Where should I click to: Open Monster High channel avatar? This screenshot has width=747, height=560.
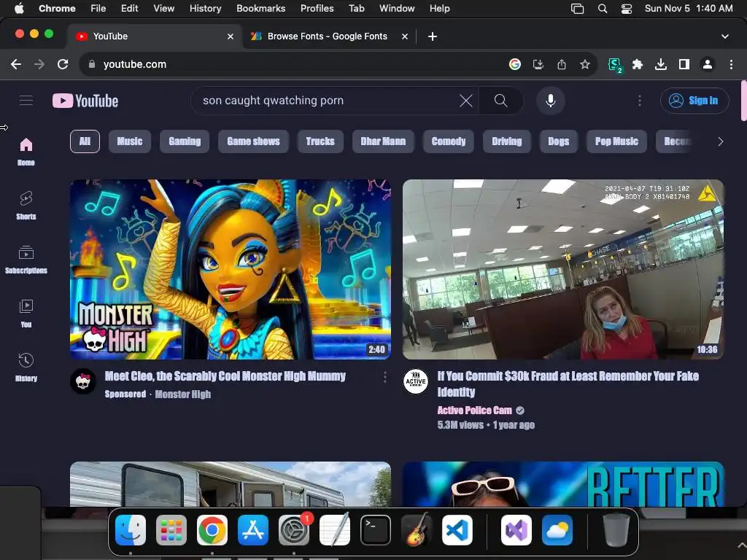coord(83,381)
